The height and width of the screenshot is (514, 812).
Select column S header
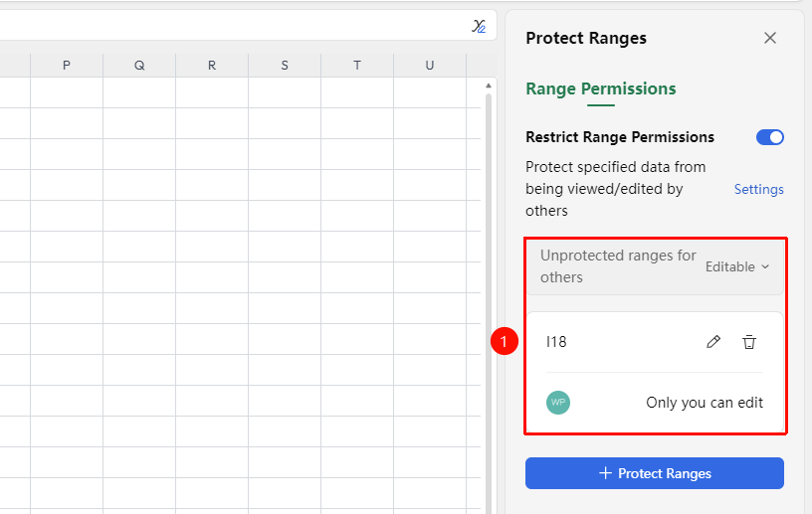point(285,66)
